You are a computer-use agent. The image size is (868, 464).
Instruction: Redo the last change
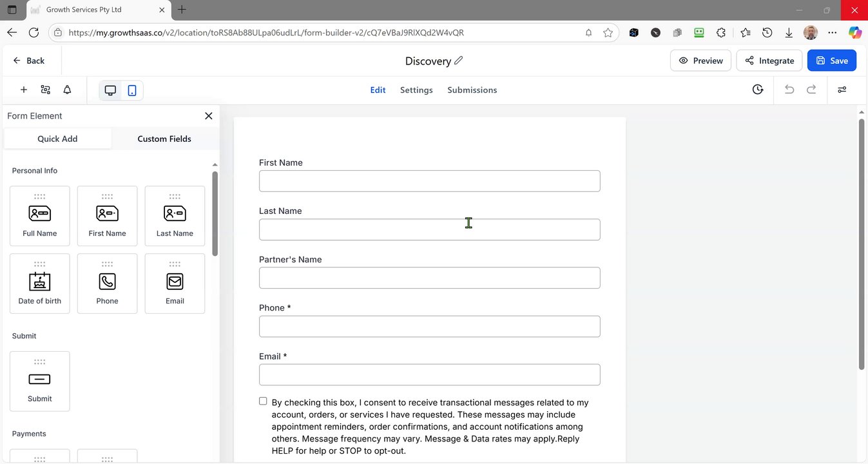click(x=811, y=90)
